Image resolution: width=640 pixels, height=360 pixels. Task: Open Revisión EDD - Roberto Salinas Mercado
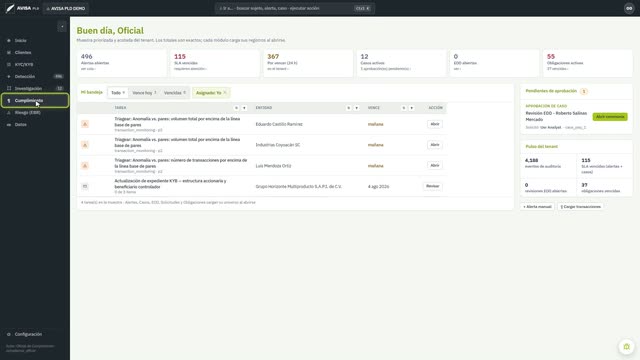pos(556,116)
